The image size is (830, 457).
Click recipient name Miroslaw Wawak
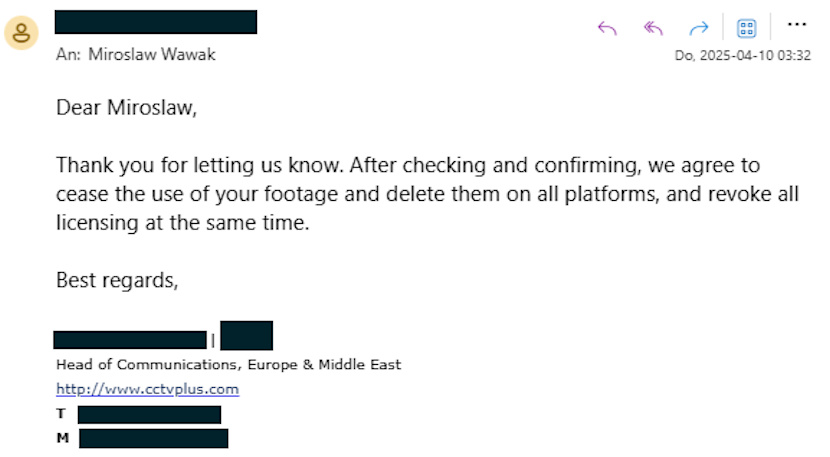pos(152,55)
